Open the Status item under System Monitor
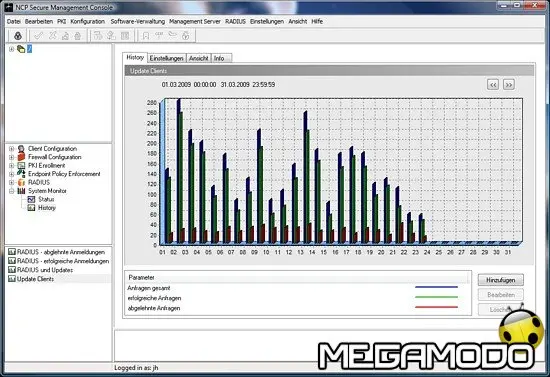The height and width of the screenshot is (377, 550). tap(41, 199)
